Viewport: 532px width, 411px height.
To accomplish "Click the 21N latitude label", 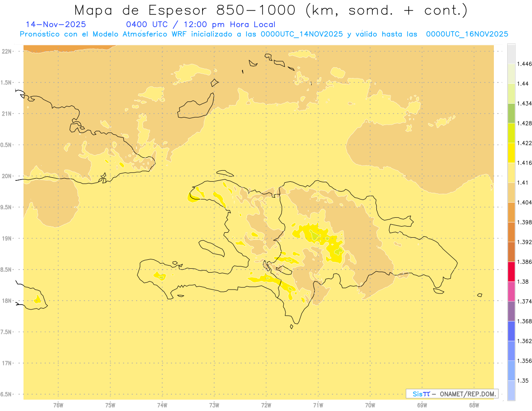I will click(x=7, y=114).
